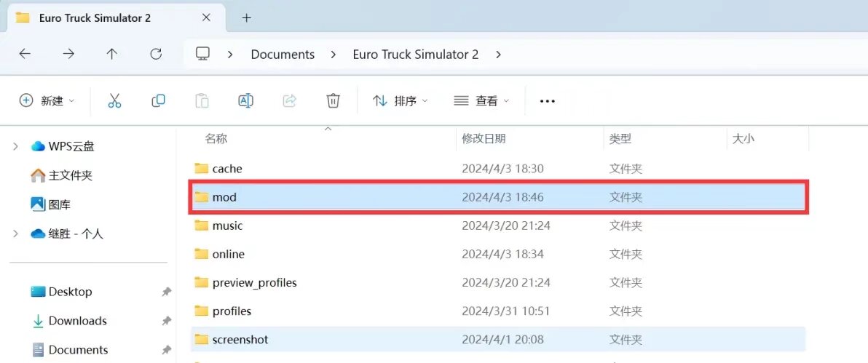Open the 排序 (Sort) dropdown
Screen dimensions: 868x363
pos(401,100)
